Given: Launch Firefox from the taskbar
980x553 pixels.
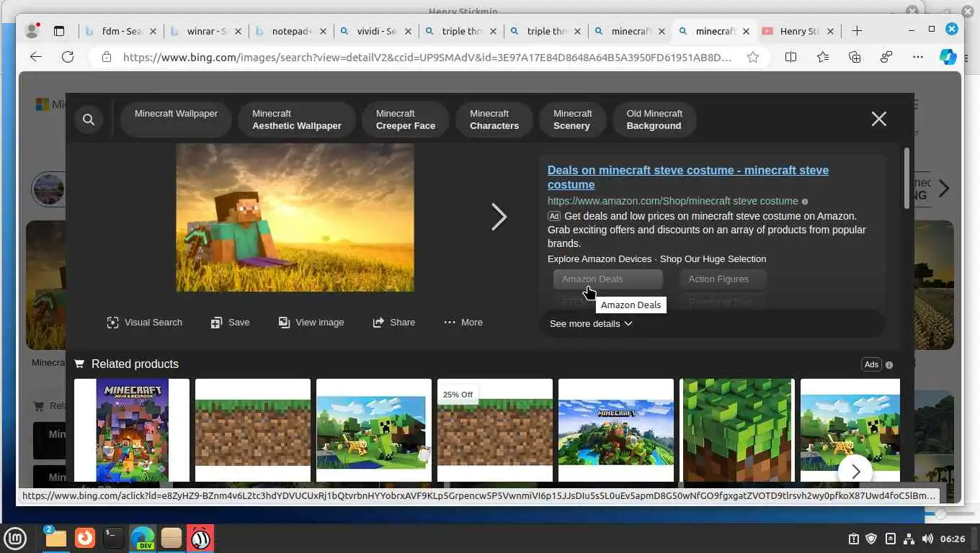Looking at the screenshot, I should [85, 538].
